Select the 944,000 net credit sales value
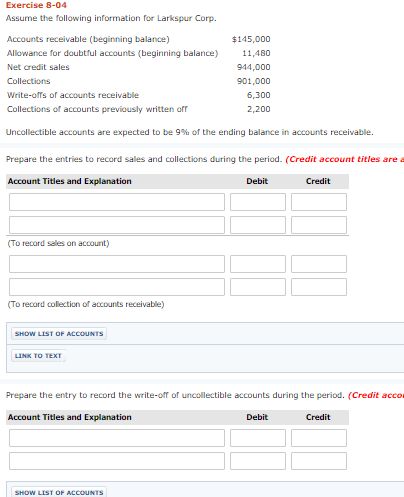The width and height of the screenshot is (404, 497). [x=254, y=67]
